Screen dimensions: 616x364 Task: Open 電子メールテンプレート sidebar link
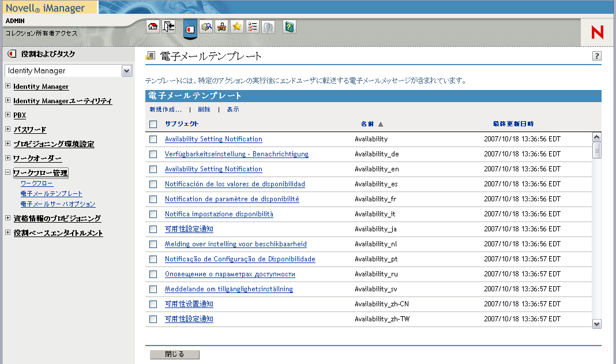[51, 194]
